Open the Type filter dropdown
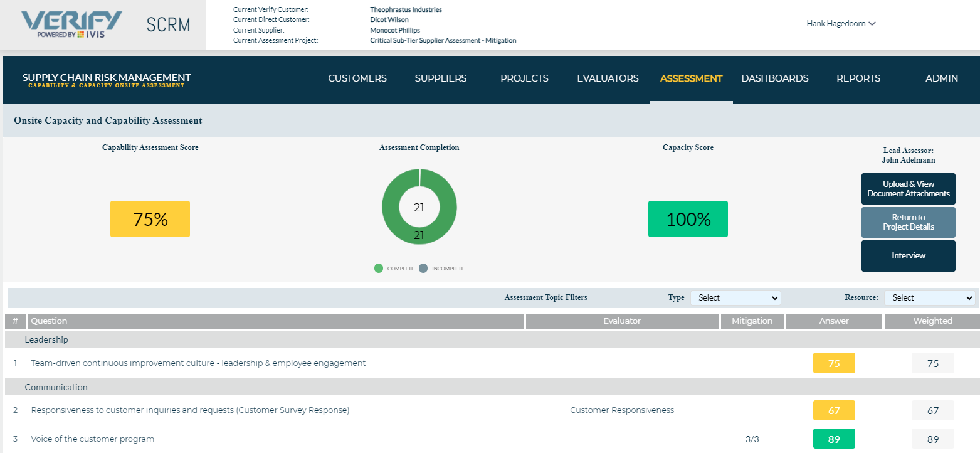980x453 pixels. point(735,297)
